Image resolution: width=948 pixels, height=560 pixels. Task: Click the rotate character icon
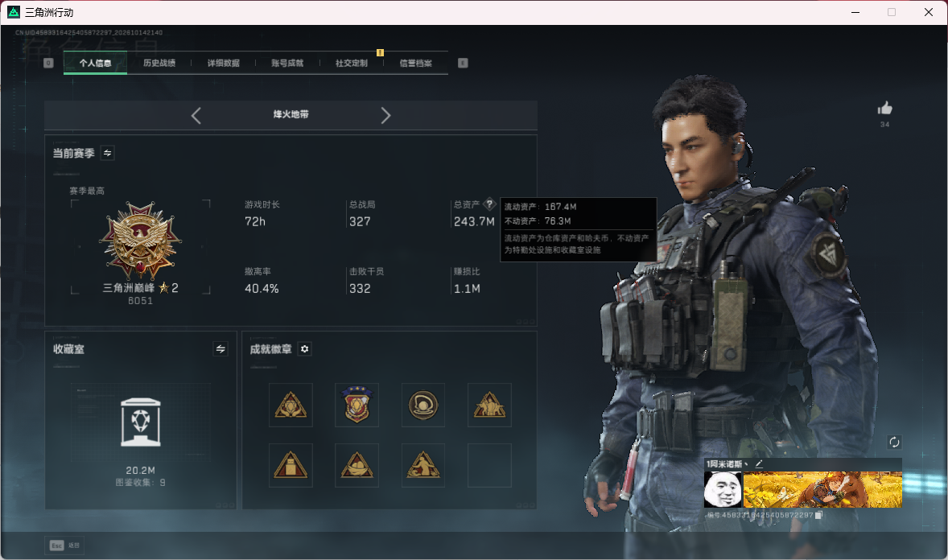[894, 442]
